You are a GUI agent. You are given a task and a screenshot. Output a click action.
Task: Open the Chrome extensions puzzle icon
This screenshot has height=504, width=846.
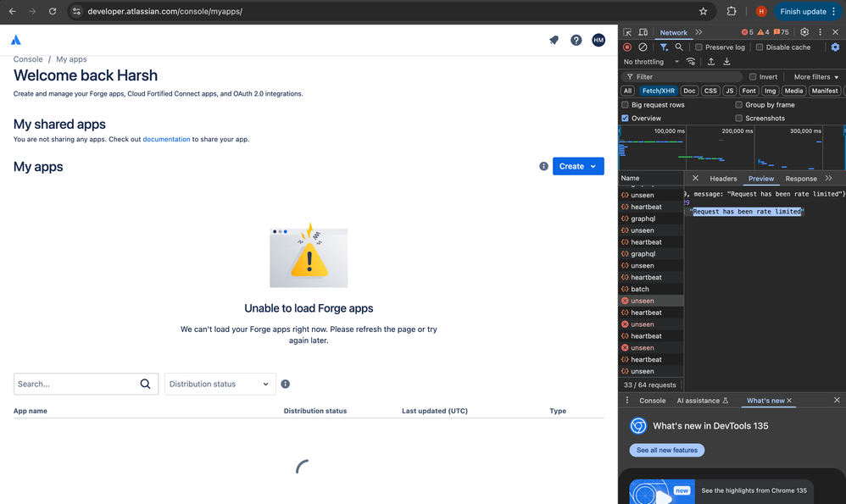pos(732,11)
